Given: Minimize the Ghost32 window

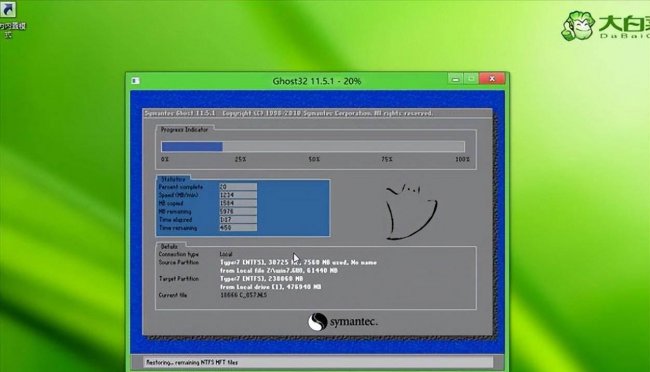Looking at the screenshot, I should (x=456, y=78).
